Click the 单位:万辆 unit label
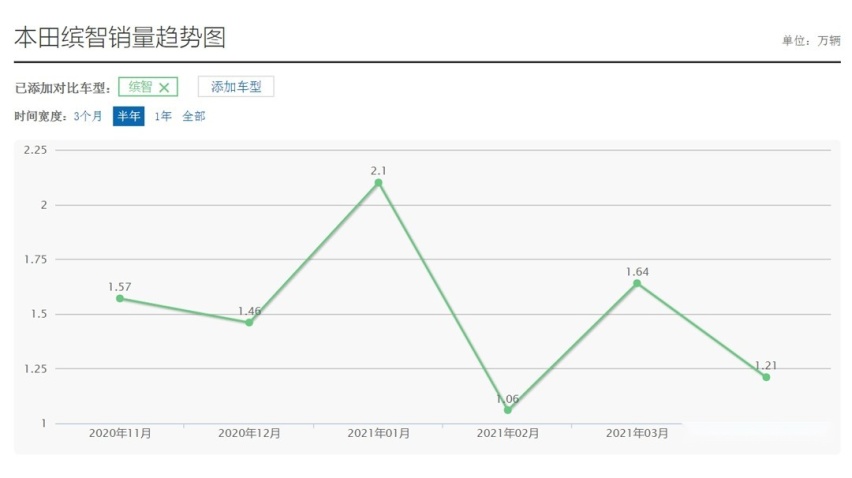 point(811,41)
